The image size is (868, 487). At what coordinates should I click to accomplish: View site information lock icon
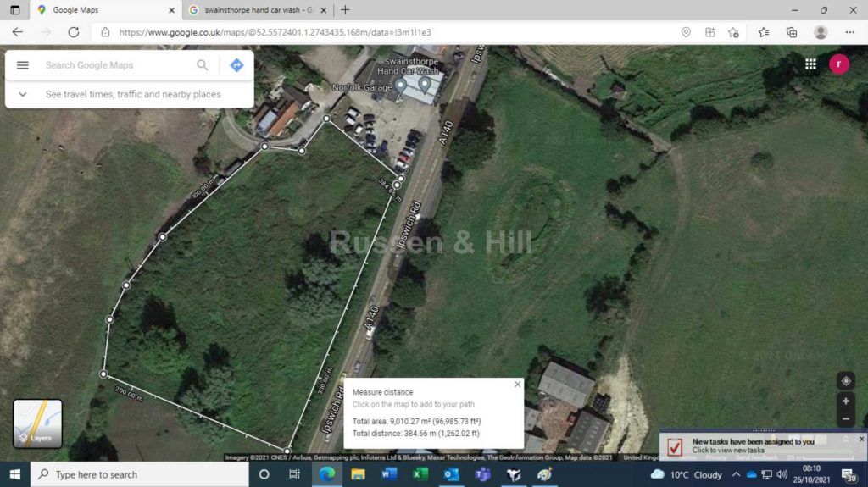pyautogui.click(x=105, y=32)
